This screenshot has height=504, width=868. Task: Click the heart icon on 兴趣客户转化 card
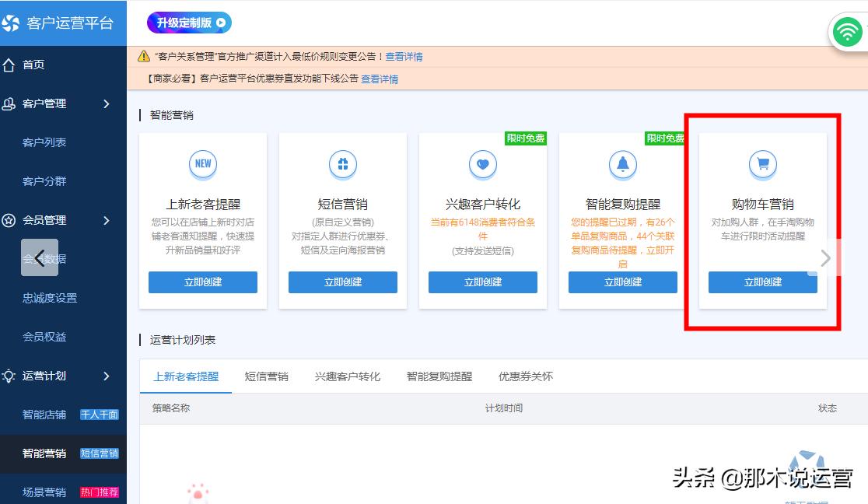pyautogui.click(x=483, y=164)
